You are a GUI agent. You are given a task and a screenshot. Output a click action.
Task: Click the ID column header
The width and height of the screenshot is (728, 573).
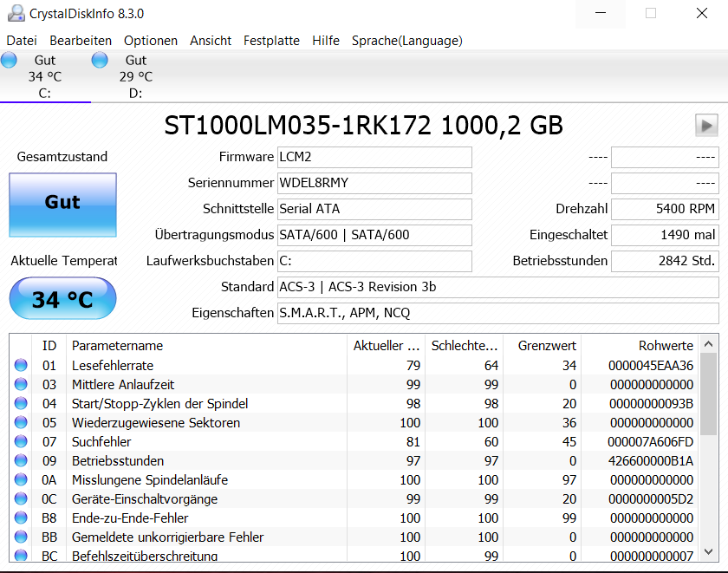click(x=49, y=346)
